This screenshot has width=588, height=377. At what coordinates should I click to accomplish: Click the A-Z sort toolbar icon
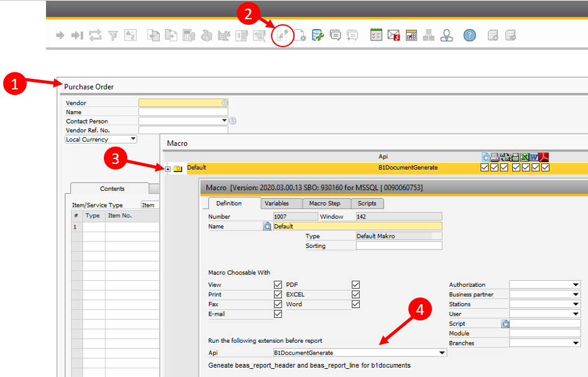(x=131, y=35)
